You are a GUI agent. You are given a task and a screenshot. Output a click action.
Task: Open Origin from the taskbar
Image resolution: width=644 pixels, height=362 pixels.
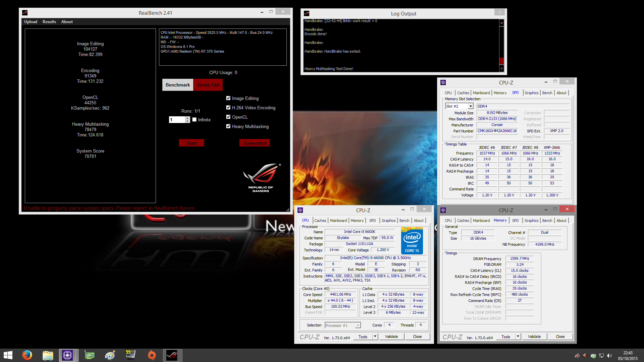pyautogui.click(x=152, y=355)
